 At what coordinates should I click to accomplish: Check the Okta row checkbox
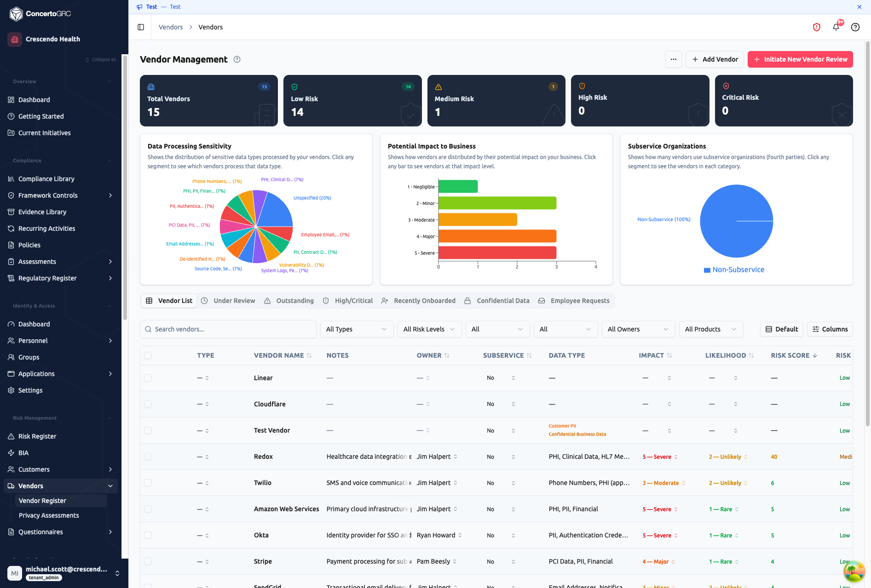pos(148,535)
